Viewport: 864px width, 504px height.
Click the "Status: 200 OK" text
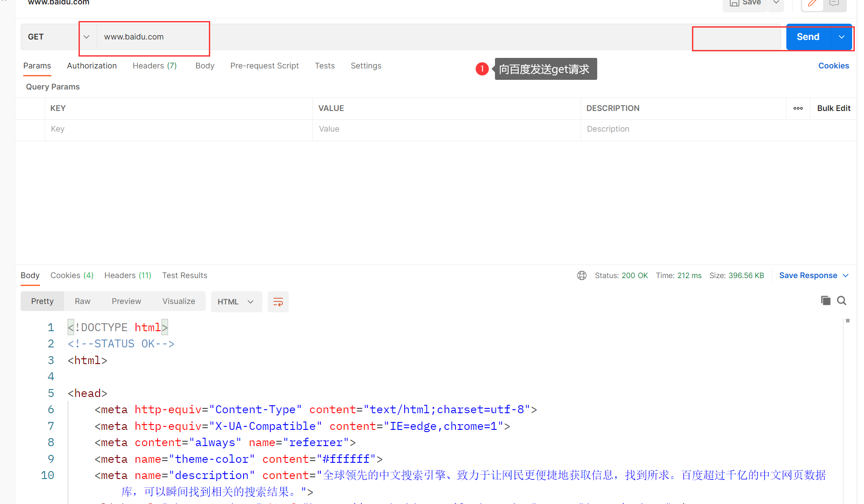click(621, 275)
